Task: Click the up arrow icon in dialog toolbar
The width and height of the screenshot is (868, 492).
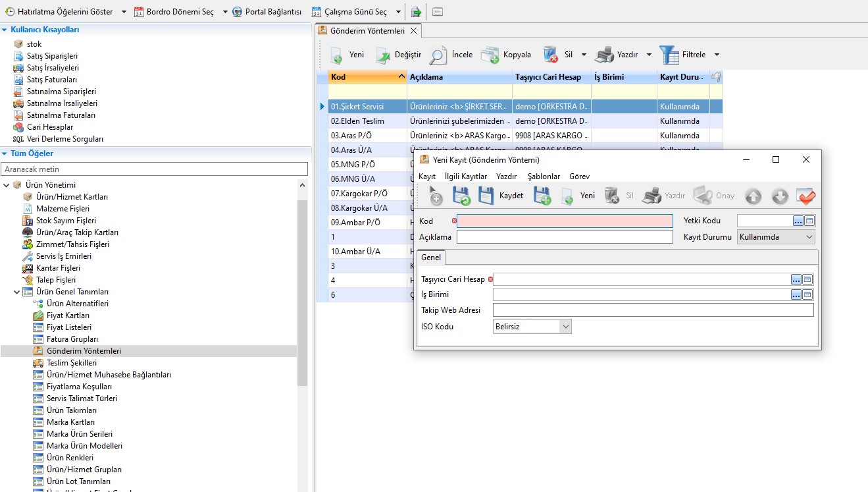Action: (753, 196)
